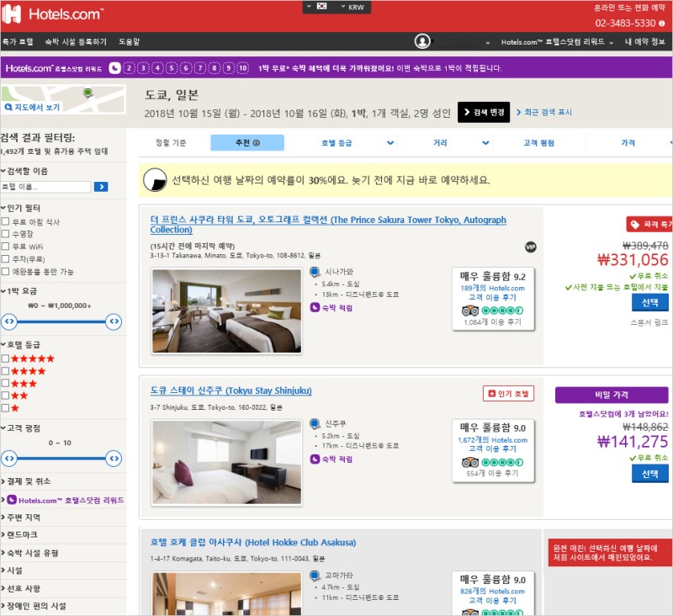Expand the Hotels.com 호텔스닷컴 리워드 header menu

point(557,41)
